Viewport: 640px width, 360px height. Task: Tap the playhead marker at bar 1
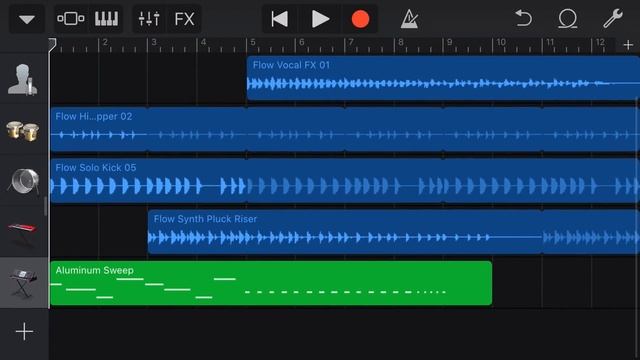click(52, 45)
